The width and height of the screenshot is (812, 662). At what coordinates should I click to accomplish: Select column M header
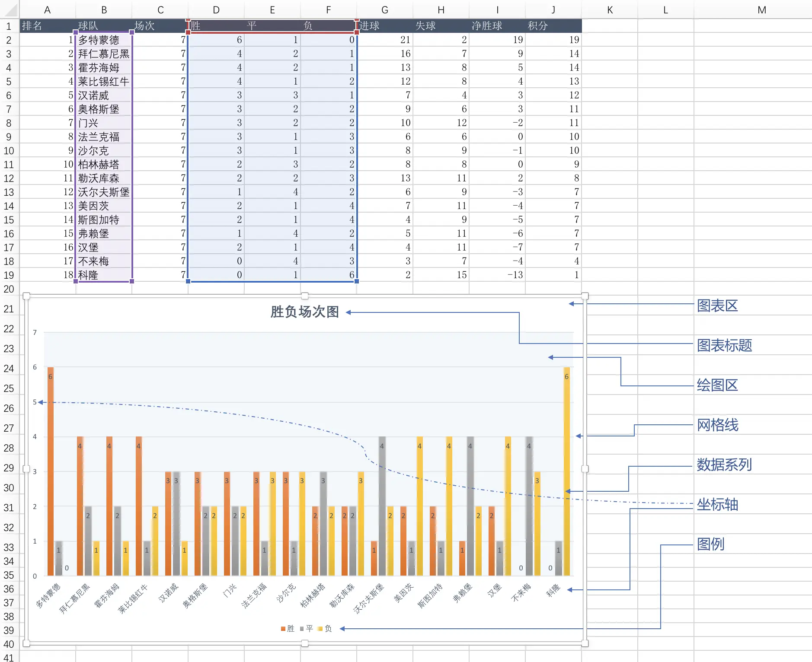(x=762, y=10)
